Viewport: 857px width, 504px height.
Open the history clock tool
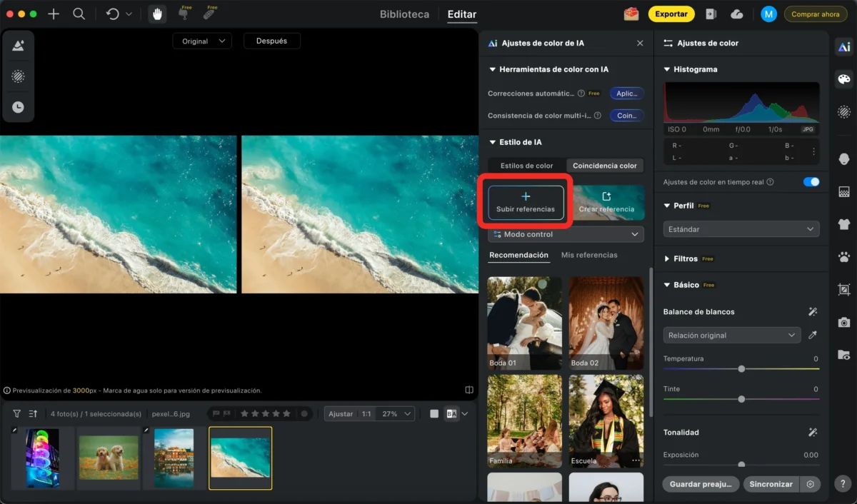pos(18,107)
